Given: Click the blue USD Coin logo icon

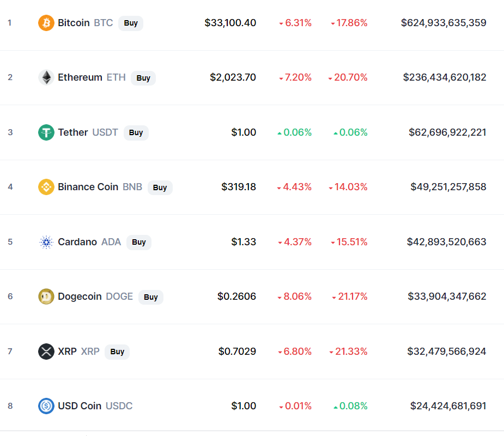Looking at the screenshot, I should 46,406.
